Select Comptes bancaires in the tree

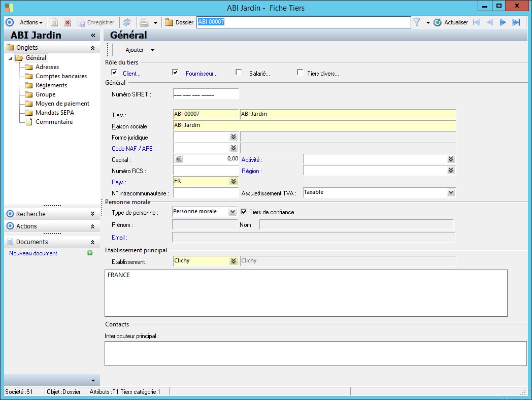click(61, 76)
